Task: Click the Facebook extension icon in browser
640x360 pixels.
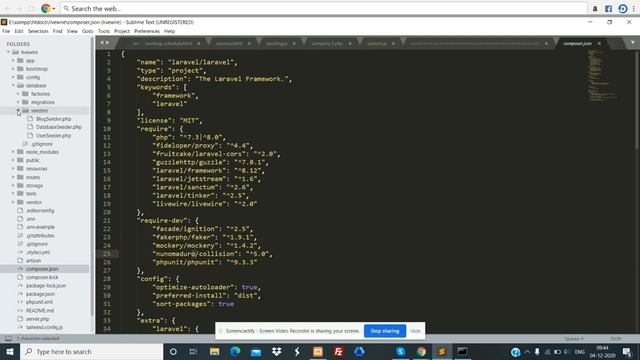Action: (609, 9)
